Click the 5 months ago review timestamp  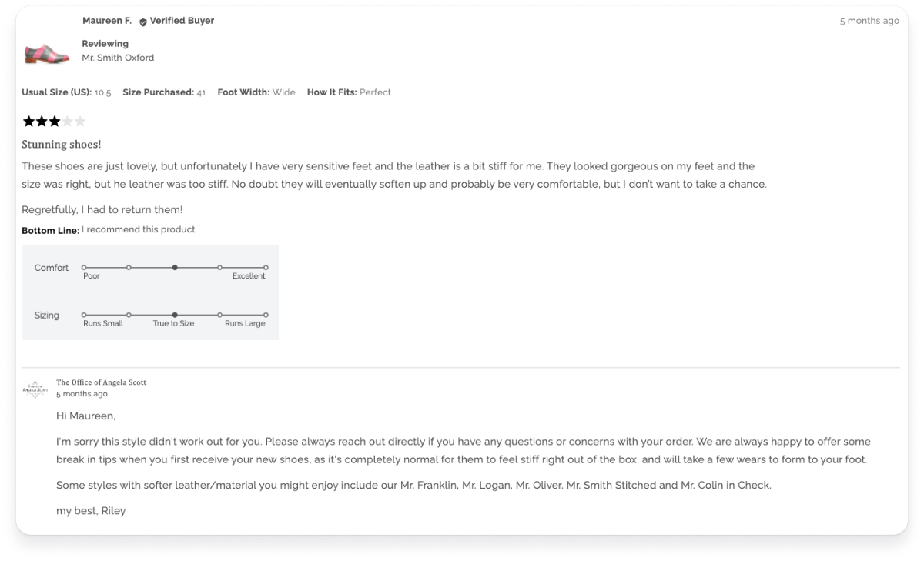coord(869,21)
